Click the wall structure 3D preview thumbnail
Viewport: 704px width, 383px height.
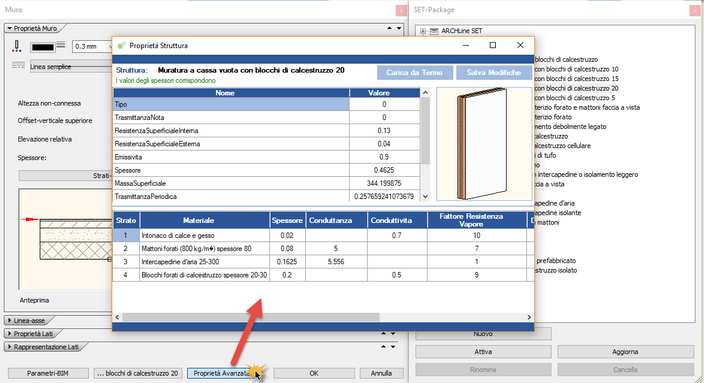tap(484, 144)
